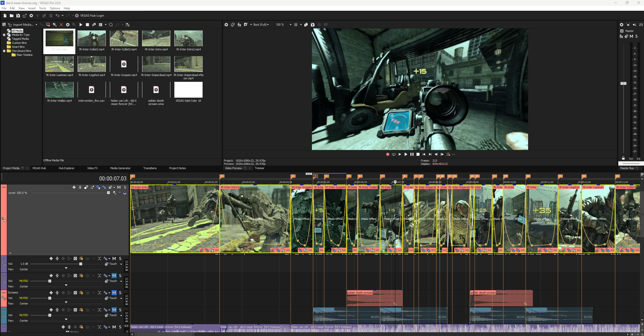Open the Project Notes tab
This screenshot has height=336, width=644.
pos(177,168)
